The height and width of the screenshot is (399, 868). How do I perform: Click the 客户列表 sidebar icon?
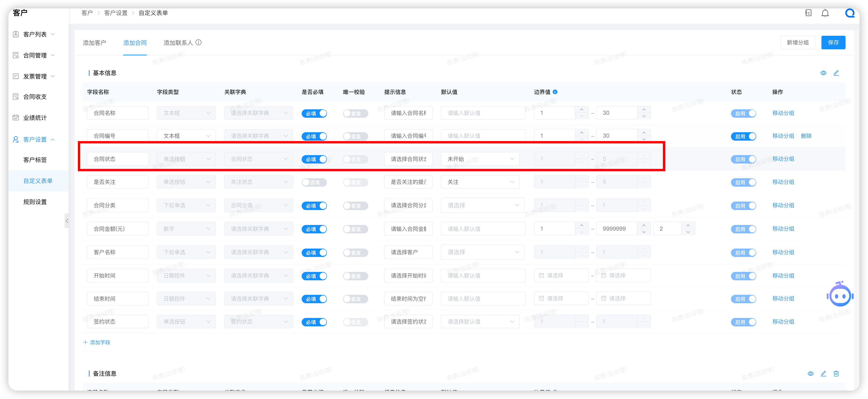[x=16, y=34]
